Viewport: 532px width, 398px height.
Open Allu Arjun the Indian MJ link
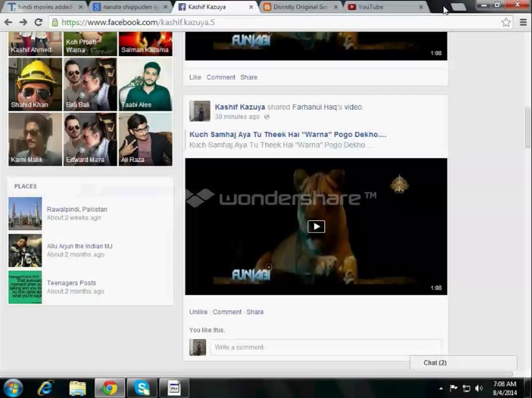click(x=80, y=246)
